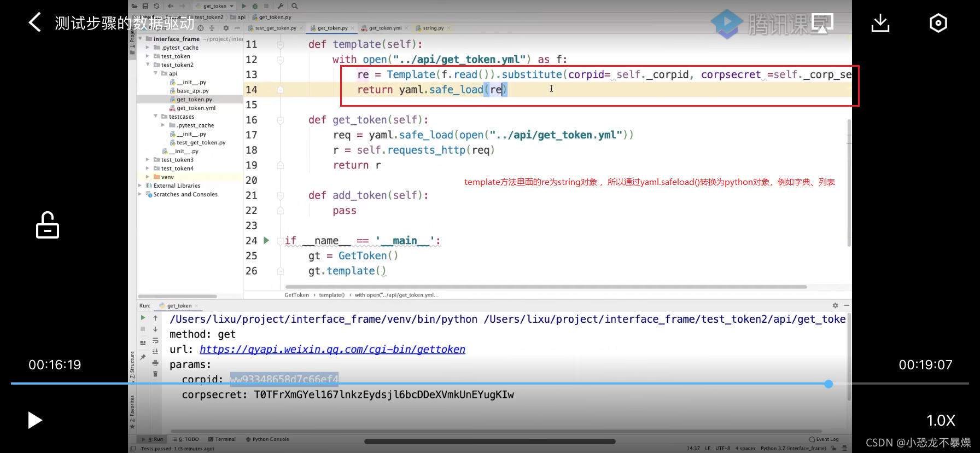Screen dimensions: 980x453
Task: Click the Python 3.7 interpreter status
Action: point(794,448)
